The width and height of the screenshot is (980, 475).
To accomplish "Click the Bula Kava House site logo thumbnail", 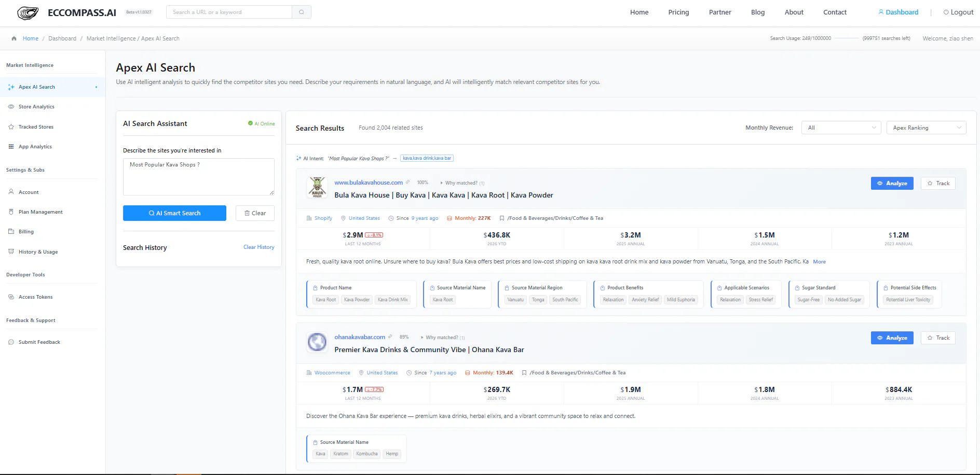I will pyautogui.click(x=317, y=187).
